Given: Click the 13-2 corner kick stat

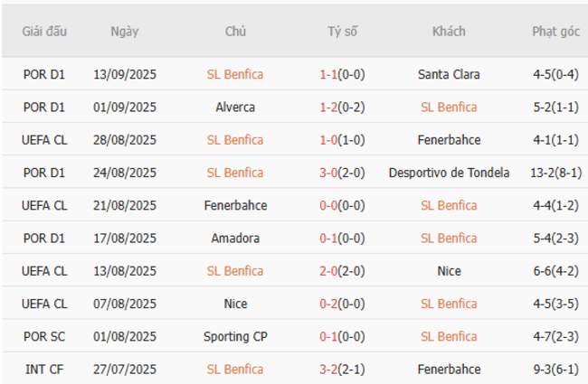Looking at the screenshot, I should (545, 173).
